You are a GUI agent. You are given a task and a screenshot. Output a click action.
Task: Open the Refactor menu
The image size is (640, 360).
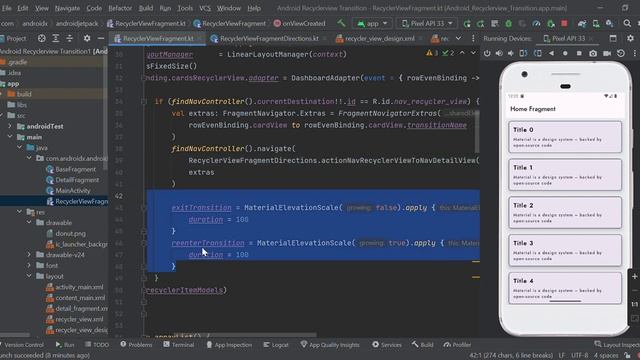pyautogui.click(x=120, y=8)
